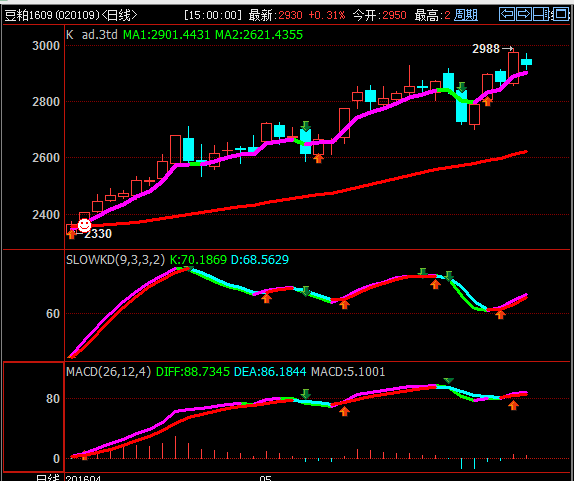Click the MA2:2621.4355 value

pyautogui.click(x=259, y=35)
